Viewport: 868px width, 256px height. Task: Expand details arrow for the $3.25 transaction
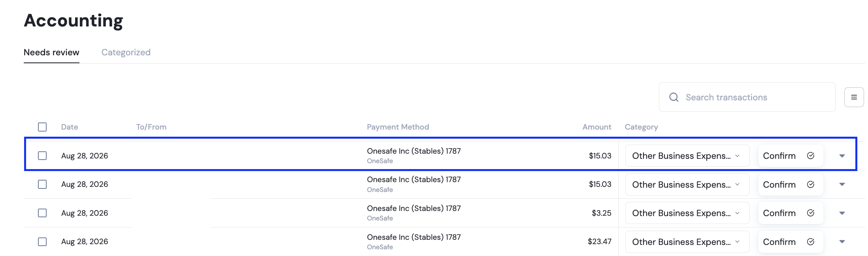tap(842, 213)
